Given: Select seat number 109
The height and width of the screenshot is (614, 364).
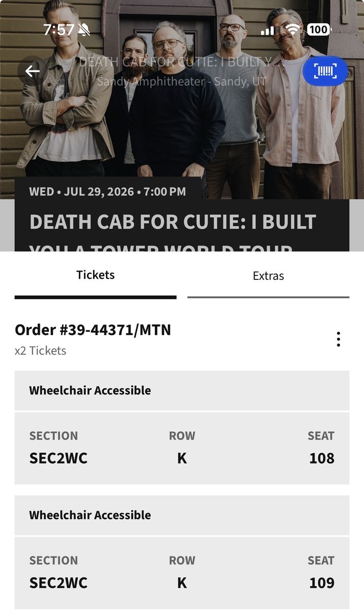Looking at the screenshot, I should pyautogui.click(x=322, y=583).
